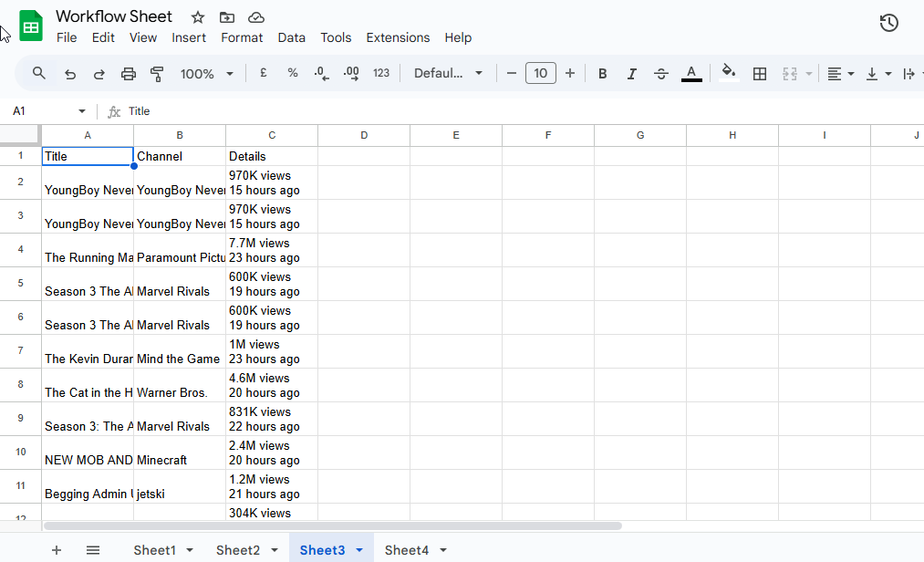924x562 pixels.
Task: Open the File menu
Action: pyautogui.click(x=67, y=37)
